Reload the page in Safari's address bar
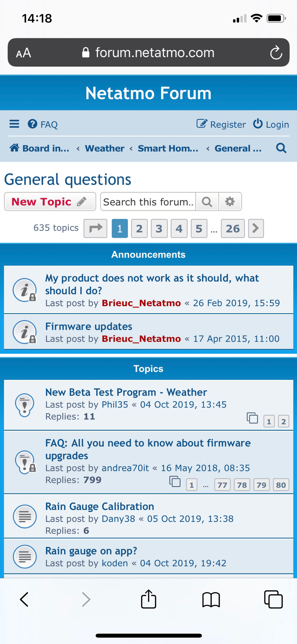 tap(276, 53)
